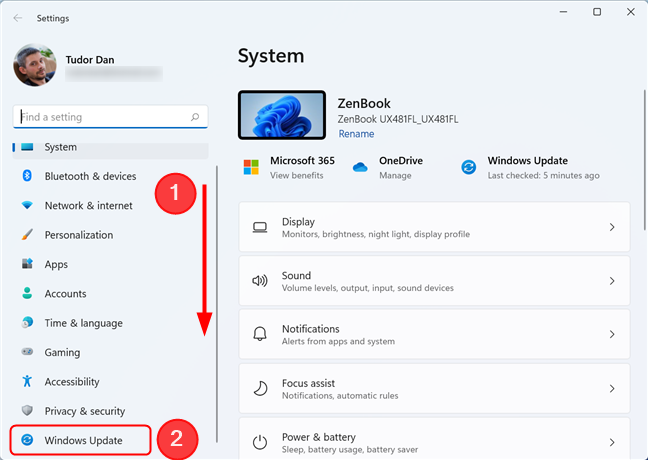Click the Privacy & security shield icon
The height and width of the screenshot is (460, 648).
click(x=27, y=410)
